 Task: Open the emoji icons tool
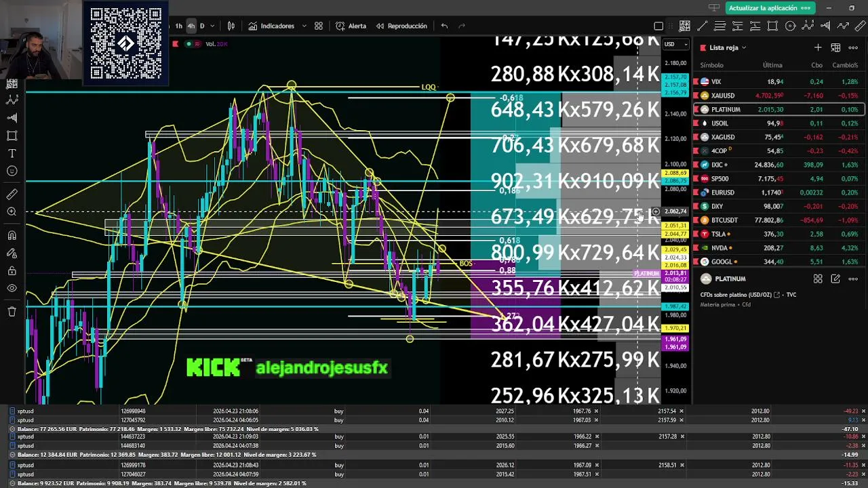12,171
